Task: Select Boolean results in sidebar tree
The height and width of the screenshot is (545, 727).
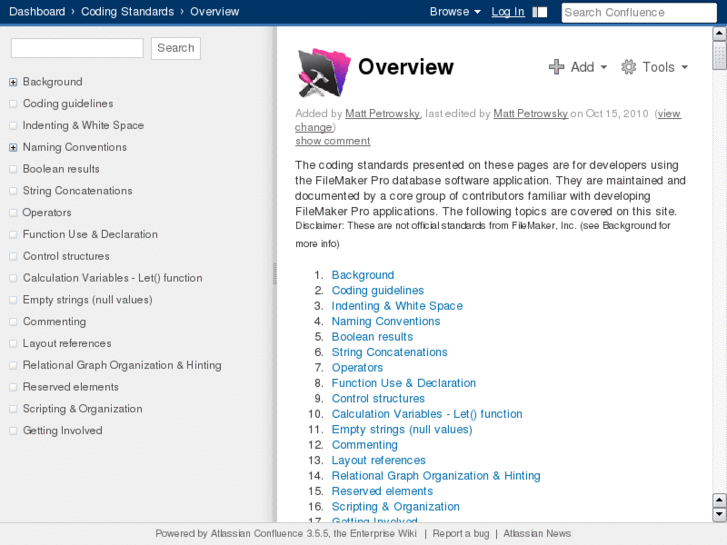Action: (x=61, y=169)
